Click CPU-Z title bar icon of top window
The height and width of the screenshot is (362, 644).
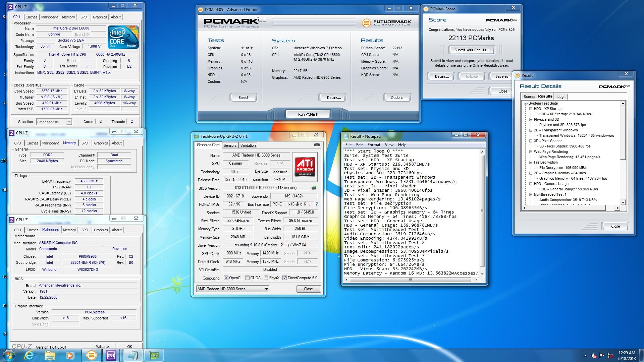[11, 6]
